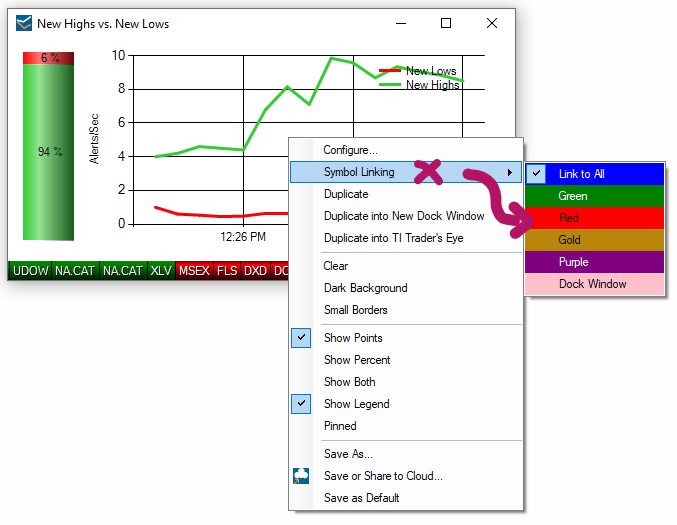Click the green 94 % gauge bar
The width and height of the screenshot is (677, 525).
[48, 152]
